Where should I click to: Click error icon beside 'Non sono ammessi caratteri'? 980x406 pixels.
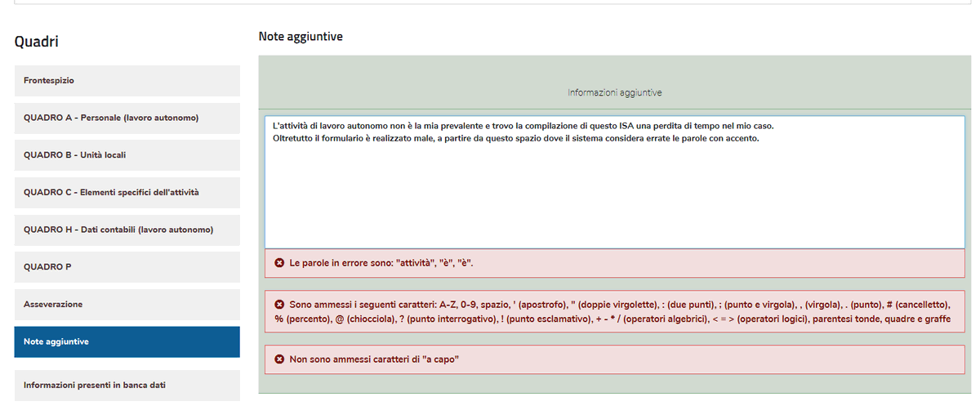pos(280,359)
